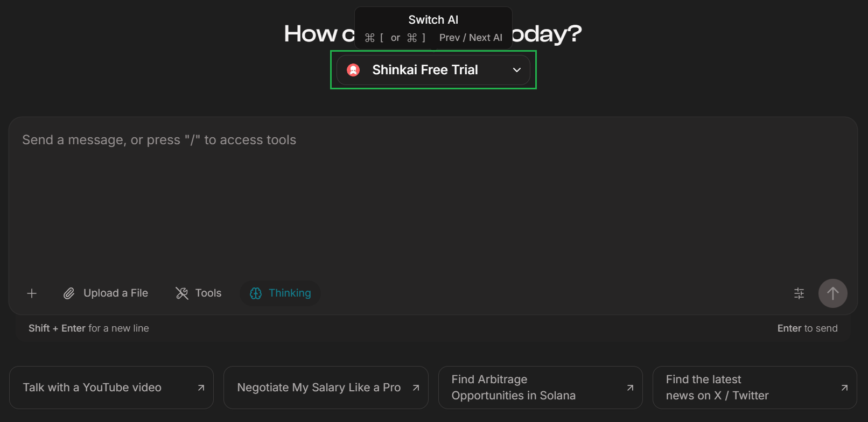Screen dimensions: 868x422
Task: Click the upward send arrow button
Action: coord(832,293)
